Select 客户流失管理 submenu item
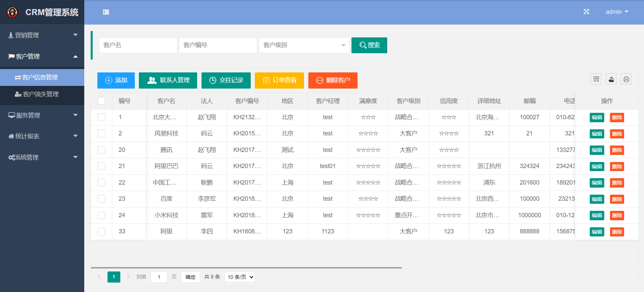Screen dimensions: 644x292 click(x=42, y=94)
